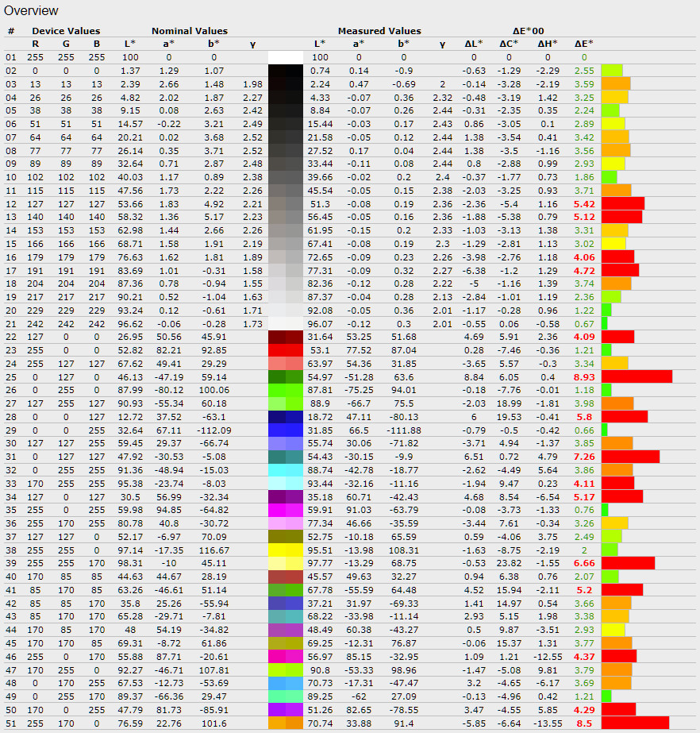
Task: Click the ΔH* column header
Action: pos(548,44)
